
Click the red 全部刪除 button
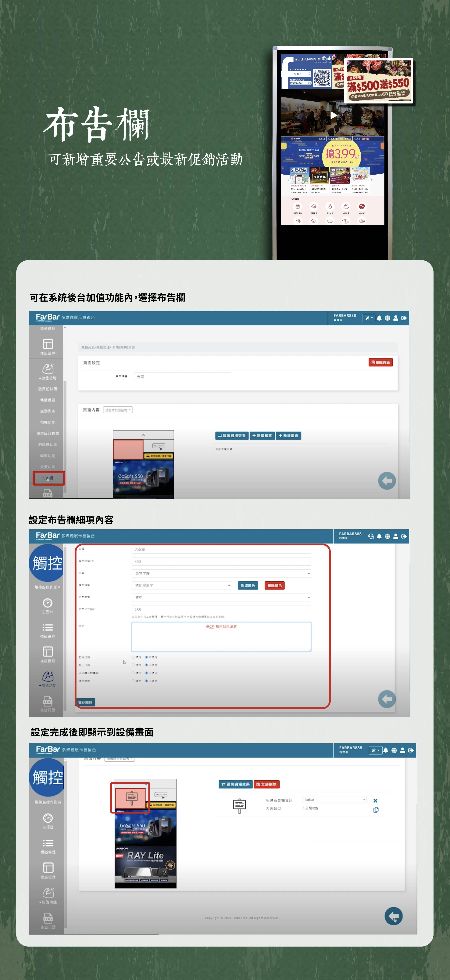click(267, 784)
